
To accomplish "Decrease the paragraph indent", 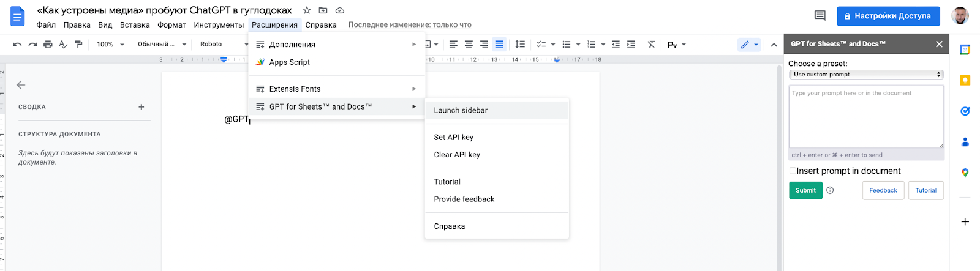I will click(616, 45).
